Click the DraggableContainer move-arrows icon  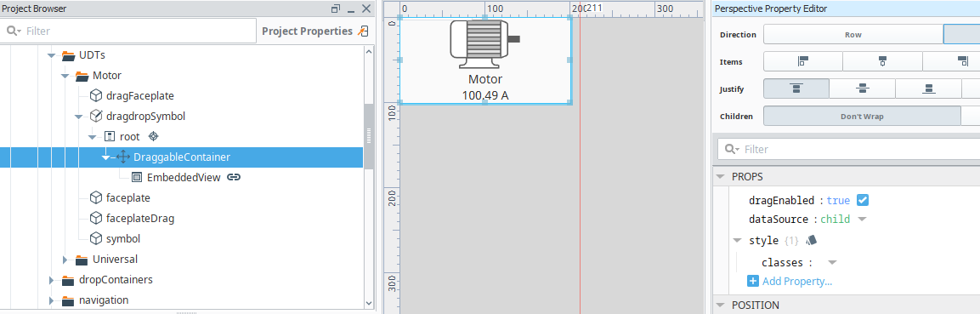[123, 157]
